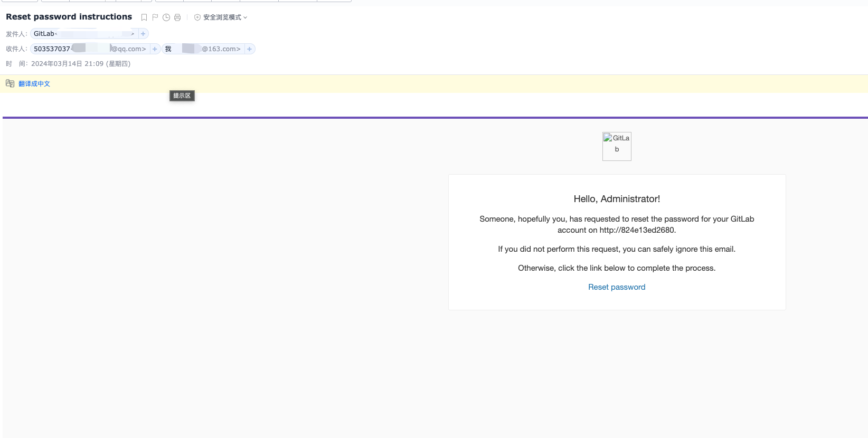Image resolution: width=868 pixels, height=438 pixels.
Task: Add GitLab sender to contacts with plus
Action: click(x=143, y=34)
